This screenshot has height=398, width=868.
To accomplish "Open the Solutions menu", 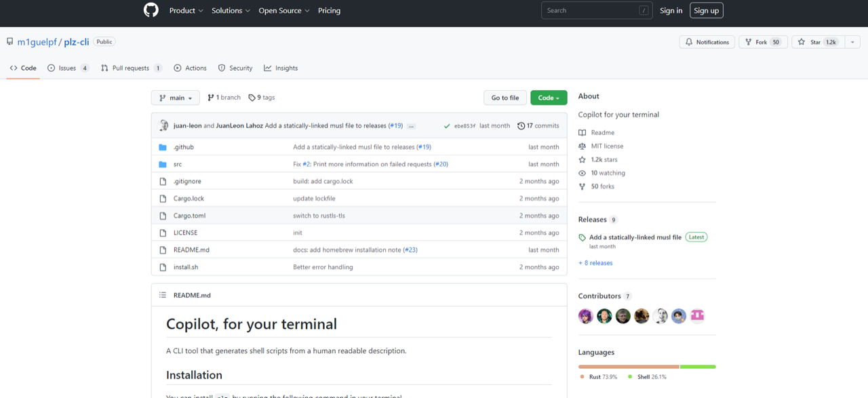I will pyautogui.click(x=231, y=11).
